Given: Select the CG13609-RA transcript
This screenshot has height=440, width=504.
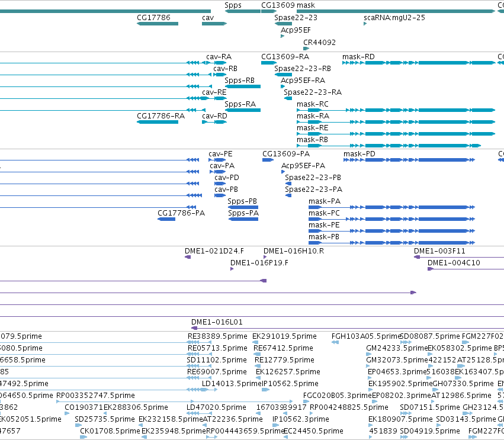Looking at the screenshot, I should pos(269,63).
